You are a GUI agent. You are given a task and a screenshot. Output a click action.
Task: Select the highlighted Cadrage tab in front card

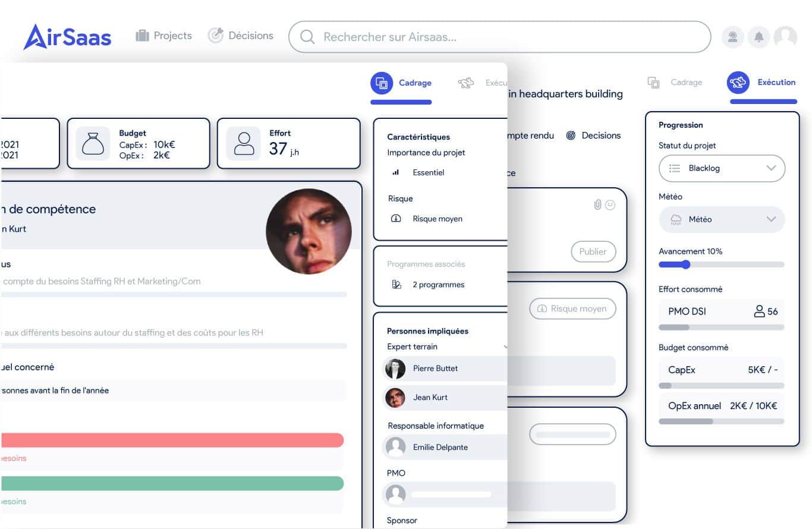pyautogui.click(x=401, y=83)
